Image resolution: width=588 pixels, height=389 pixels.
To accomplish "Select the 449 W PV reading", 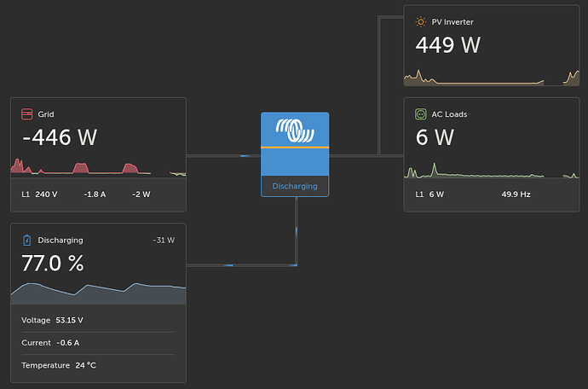I will (x=447, y=45).
